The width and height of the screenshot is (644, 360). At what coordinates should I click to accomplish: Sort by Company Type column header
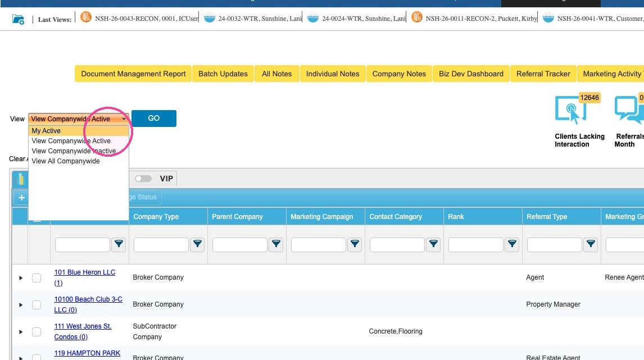pyautogui.click(x=156, y=216)
